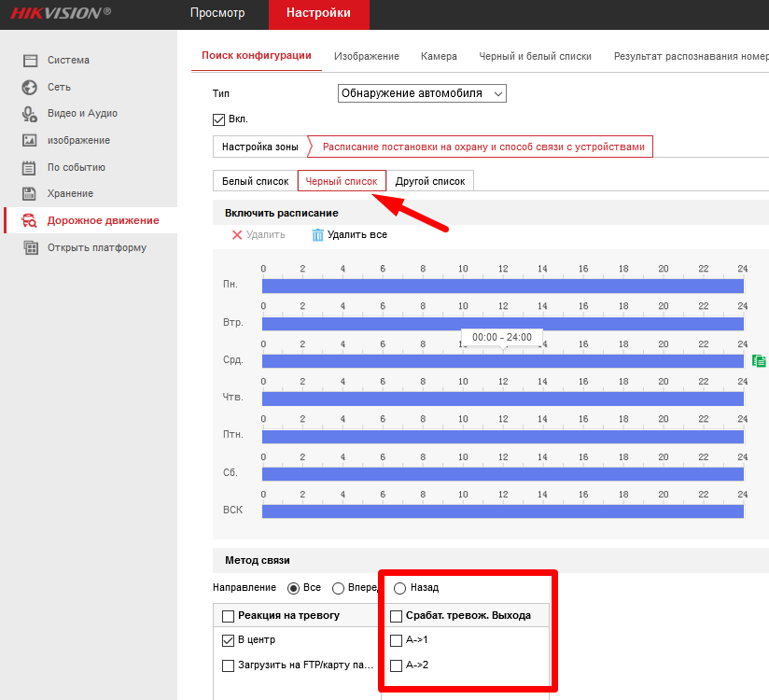Open Хранение in sidebar
Viewport: 769px width, 700px height.
pyautogui.click(x=70, y=194)
